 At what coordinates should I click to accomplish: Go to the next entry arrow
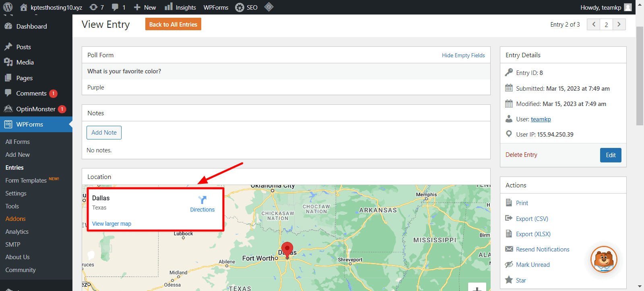619,25
